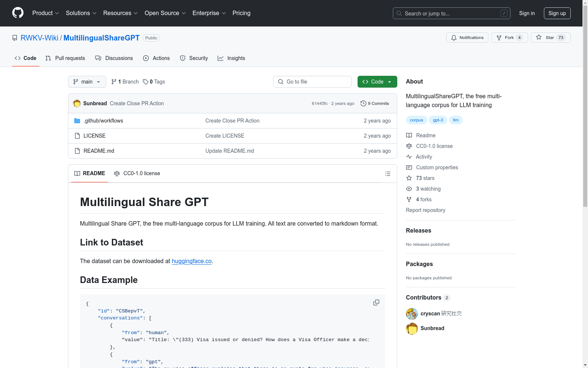Click the clock history icon for commits
Viewport: 588px width, 368px height.
363,103
